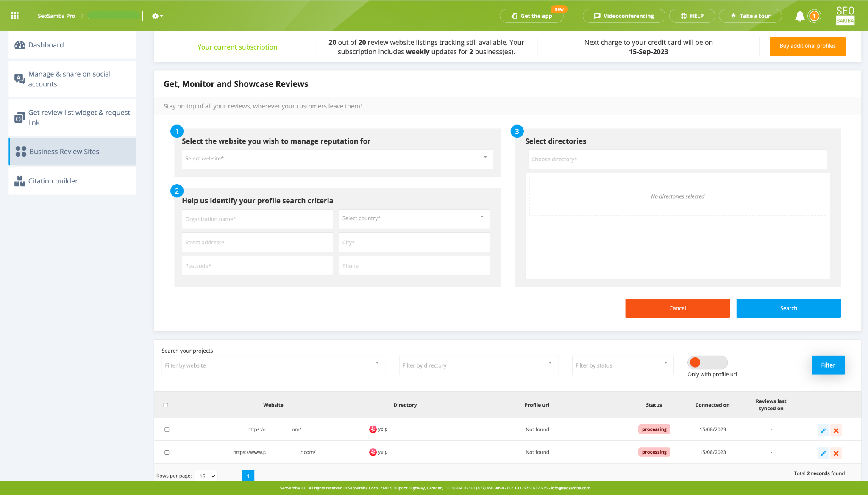Edit the first yelp row with pencil icon

point(823,430)
